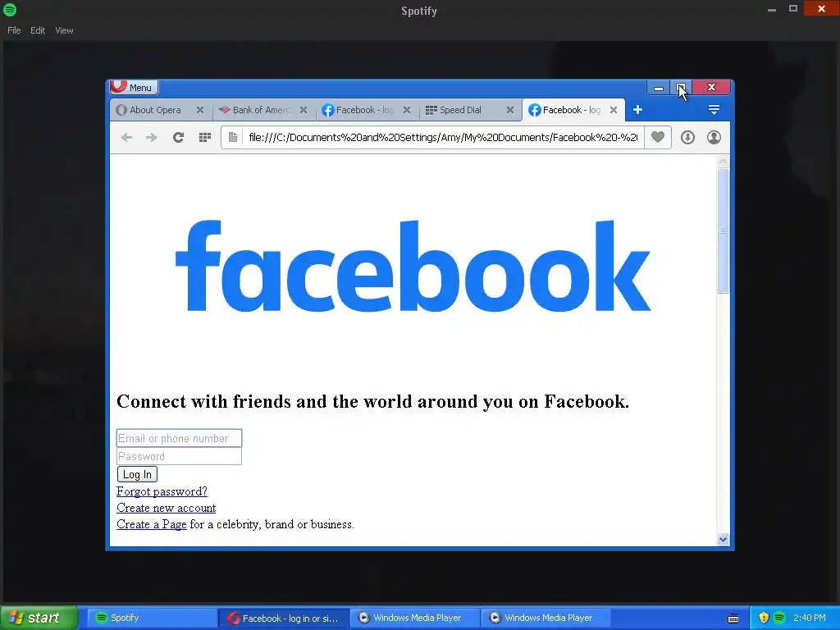
Task: Select Spotify in the taskbar
Action: pyautogui.click(x=150, y=618)
